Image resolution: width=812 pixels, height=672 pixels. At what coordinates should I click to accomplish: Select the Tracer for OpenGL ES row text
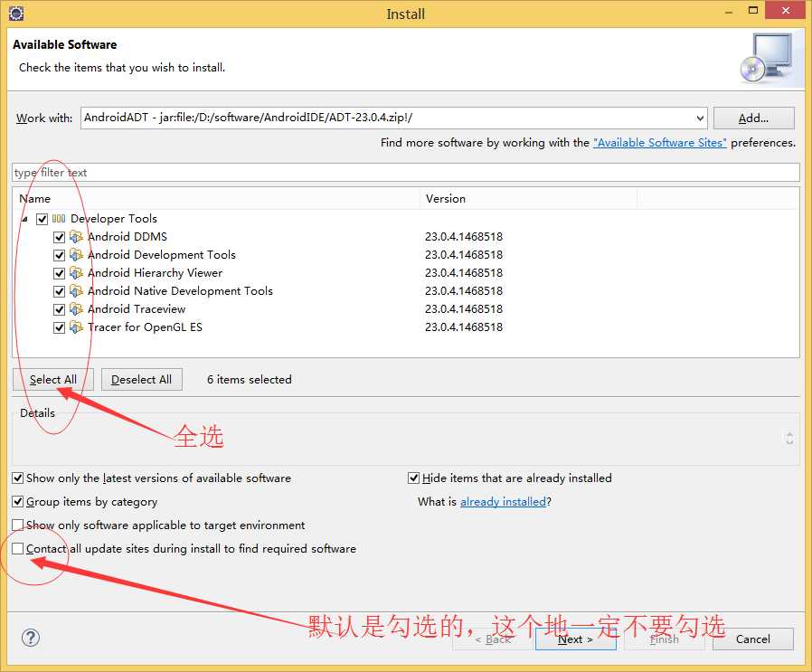tap(145, 327)
